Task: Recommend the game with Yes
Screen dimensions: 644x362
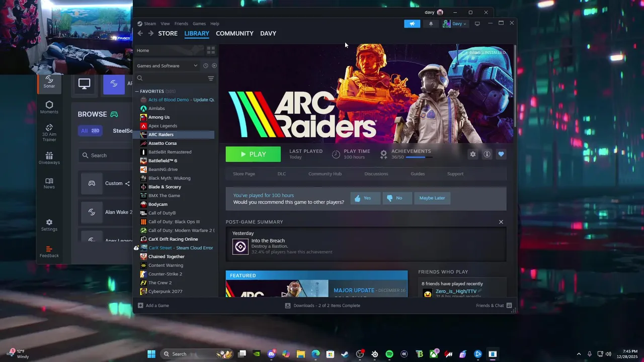Action: click(365, 198)
